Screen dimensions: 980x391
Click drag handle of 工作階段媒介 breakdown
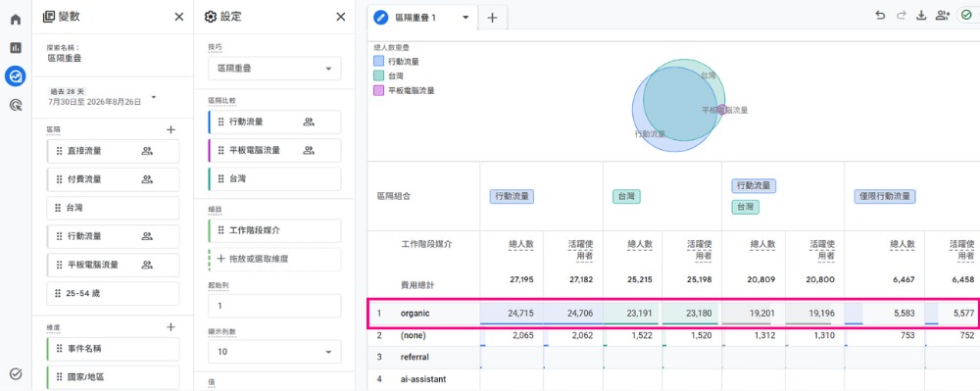click(x=220, y=230)
